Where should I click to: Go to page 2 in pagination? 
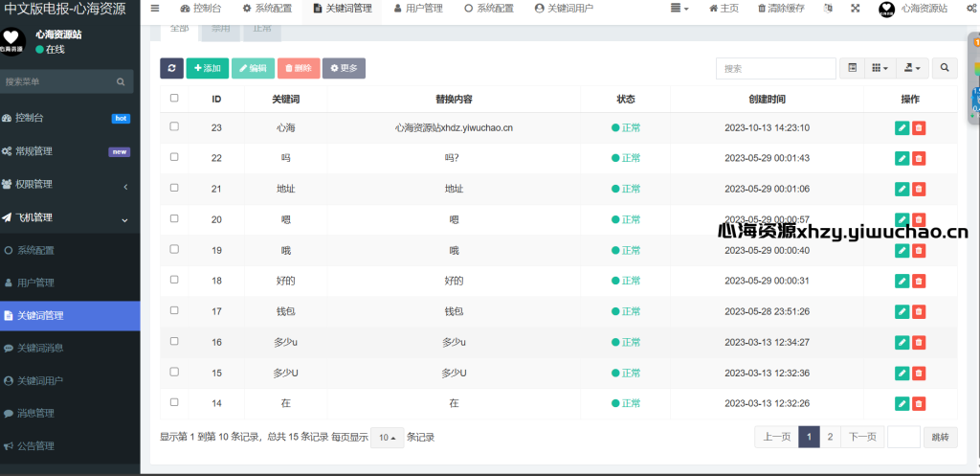pos(830,438)
